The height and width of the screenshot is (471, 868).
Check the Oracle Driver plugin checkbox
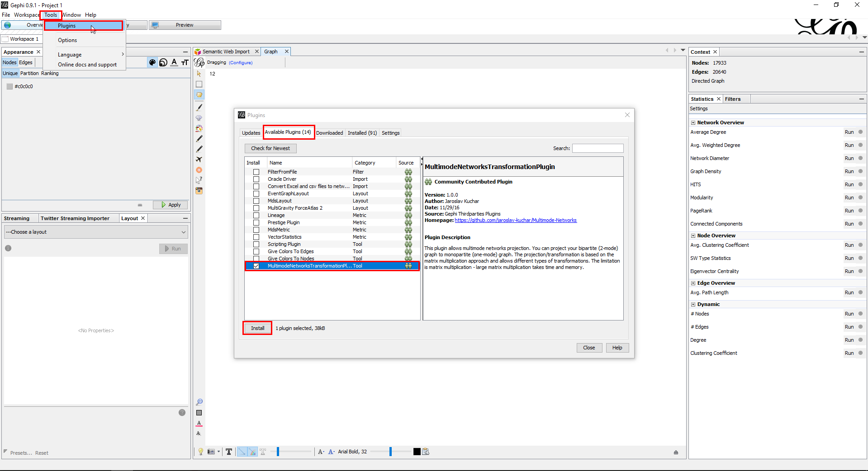256,179
